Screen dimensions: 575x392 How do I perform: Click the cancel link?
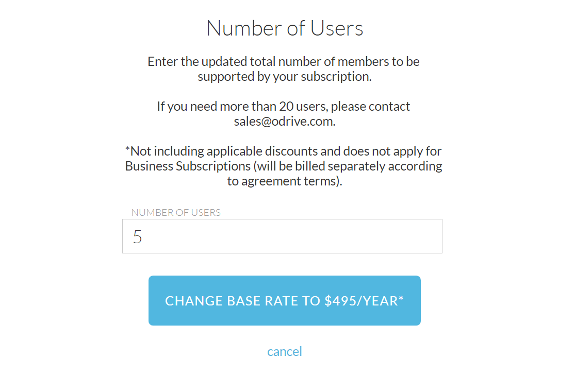pos(284,351)
